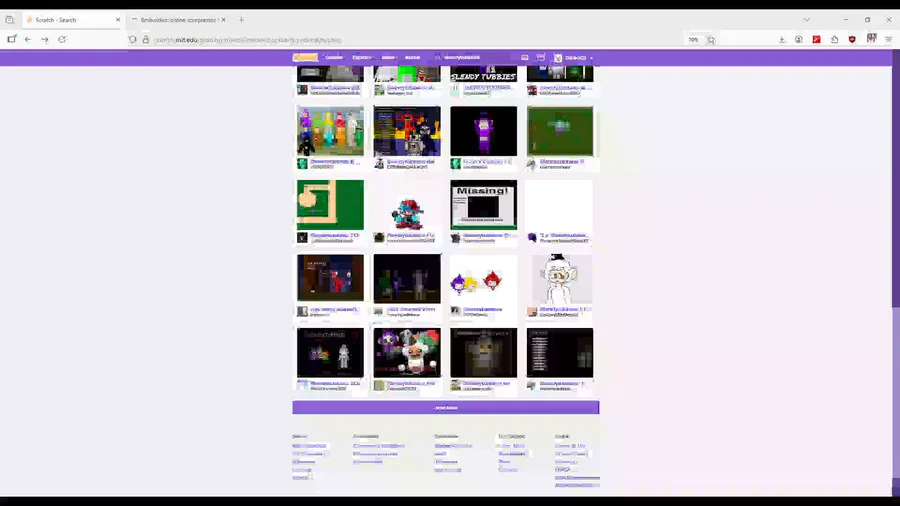Open the white character with black hat thumbnail
This screenshot has width=900, height=506.
560,278
